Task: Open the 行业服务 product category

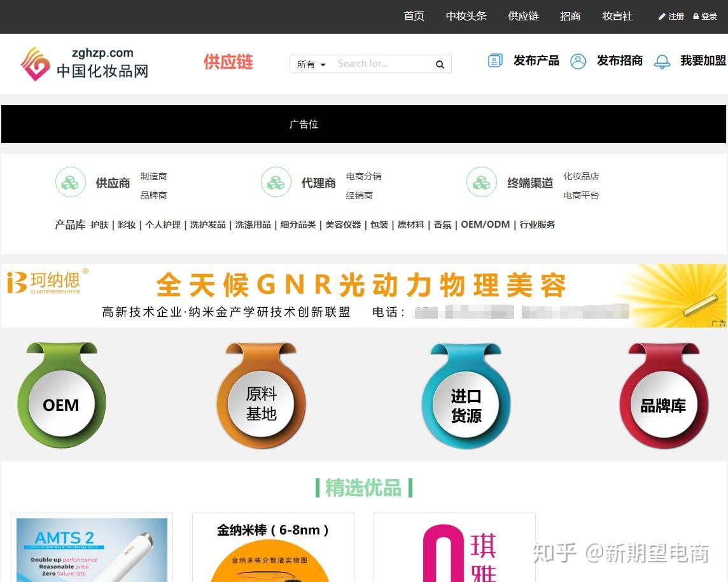Action: click(x=537, y=225)
